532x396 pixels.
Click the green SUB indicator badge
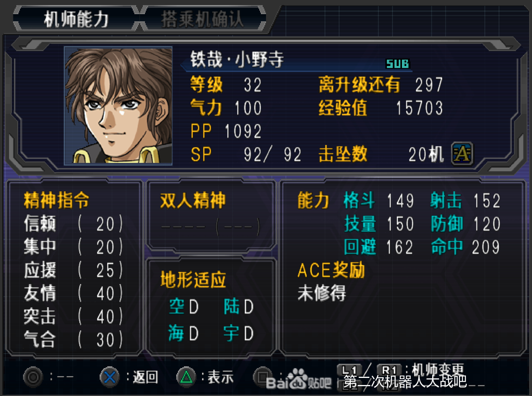398,64
